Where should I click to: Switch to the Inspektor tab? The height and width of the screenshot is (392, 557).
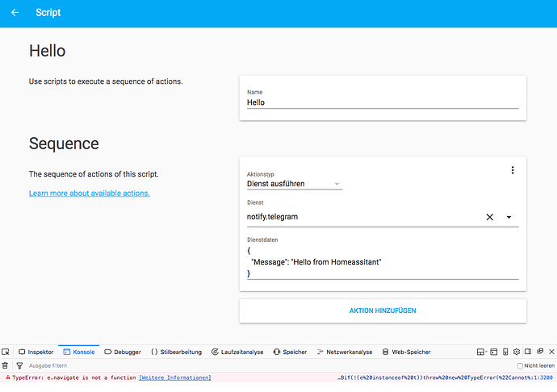click(x=36, y=352)
